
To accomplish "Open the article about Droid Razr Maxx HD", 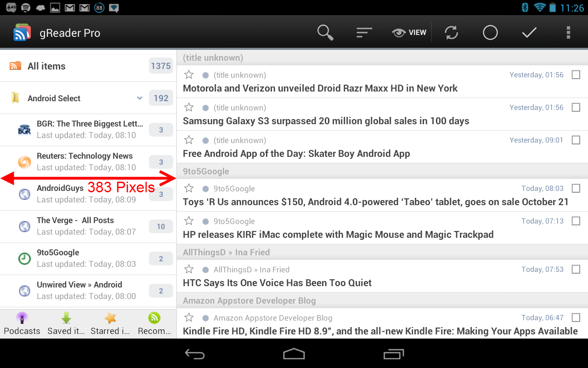I will (320, 88).
